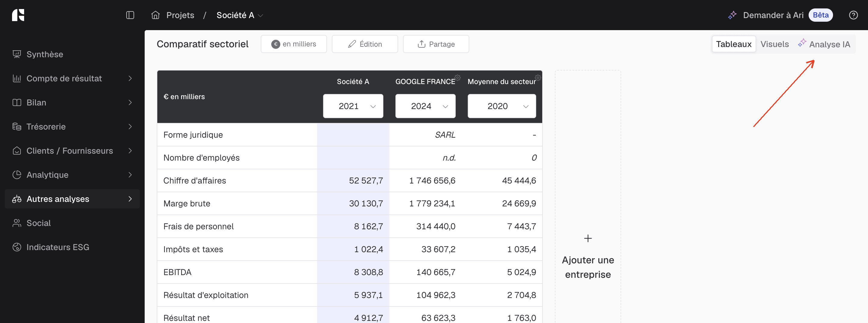868x323 pixels.
Task: Click the Indicateurs ESG icon
Action: 17,247
